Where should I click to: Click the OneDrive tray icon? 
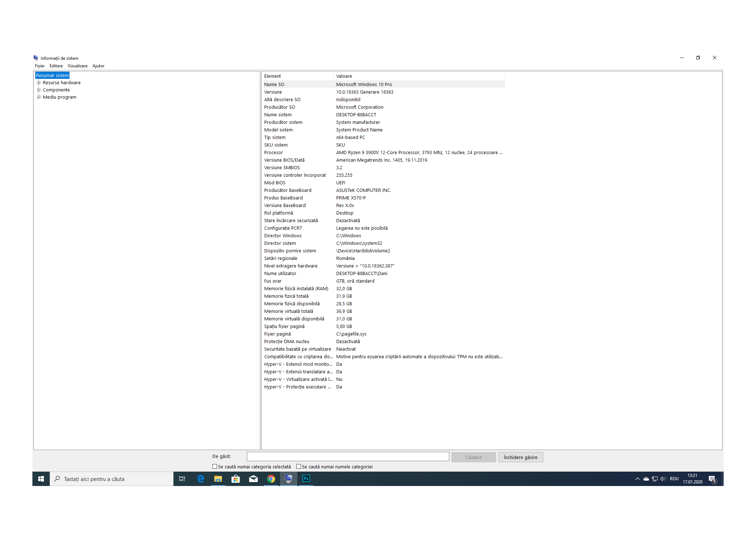point(646,479)
